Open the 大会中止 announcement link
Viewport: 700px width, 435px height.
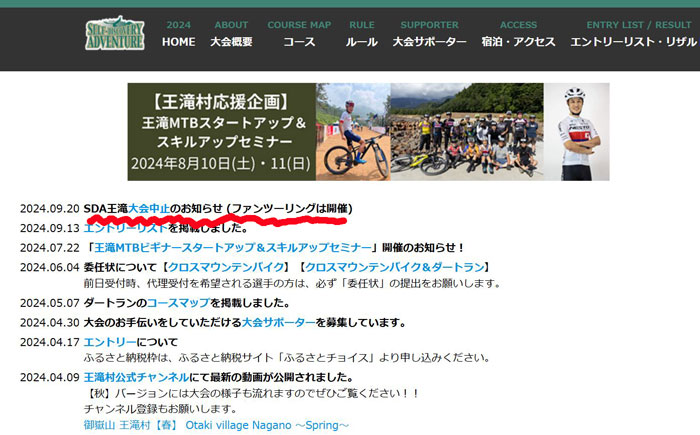pos(149,209)
